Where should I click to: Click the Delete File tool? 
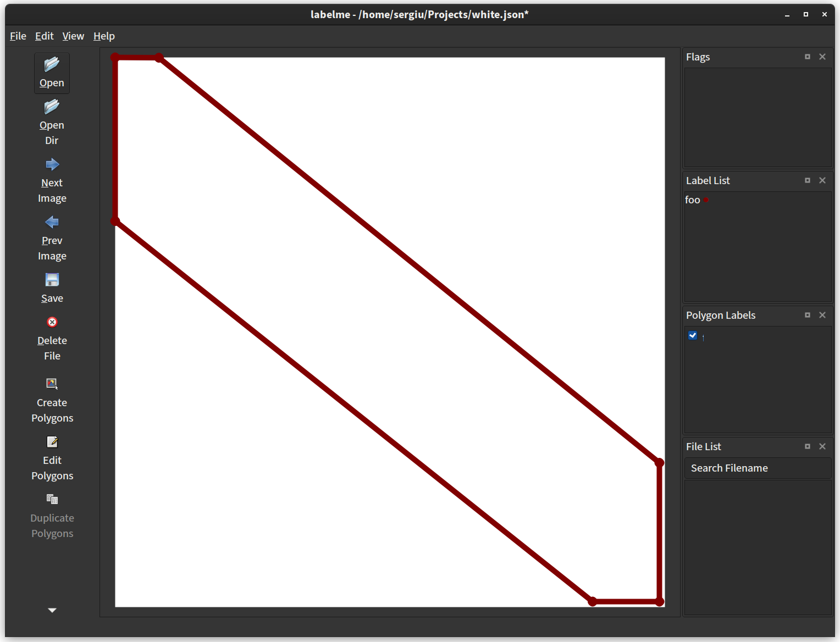[51, 337]
